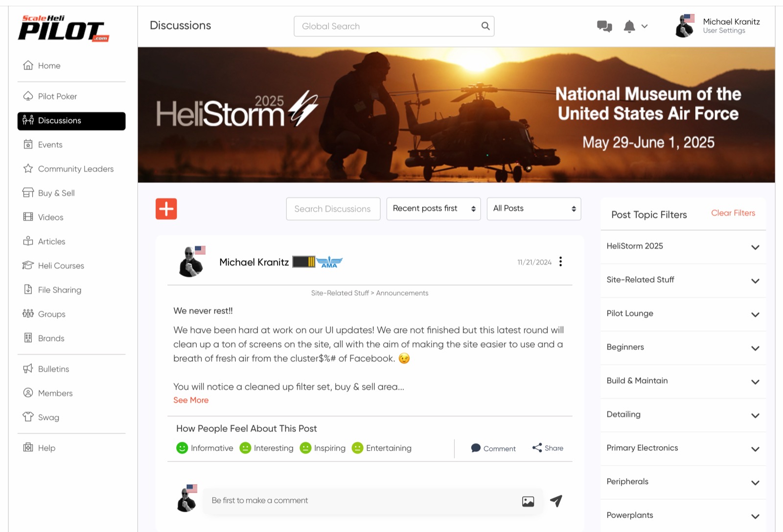Expand the Peripherals topic filter
The height and width of the screenshot is (532, 783).
(755, 483)
